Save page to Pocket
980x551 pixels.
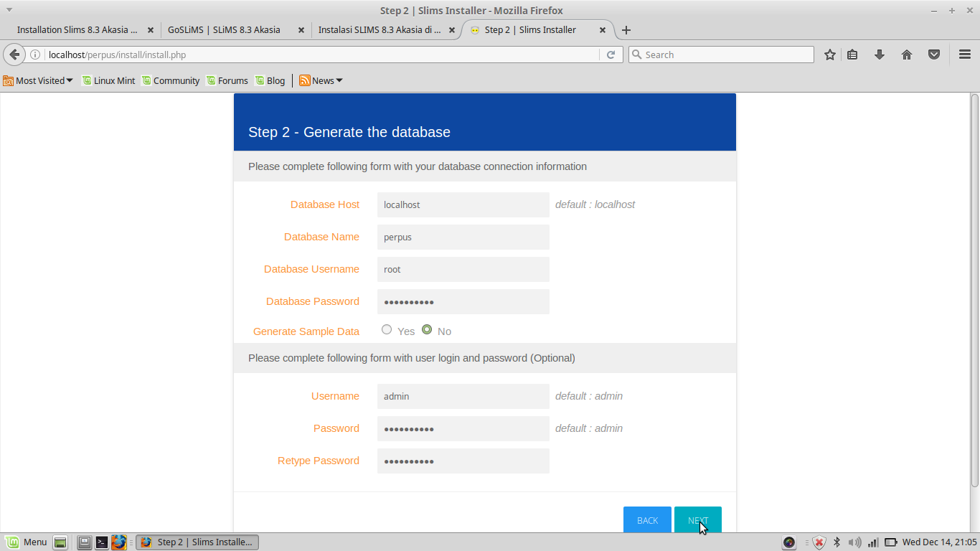[x=933, y=54]
